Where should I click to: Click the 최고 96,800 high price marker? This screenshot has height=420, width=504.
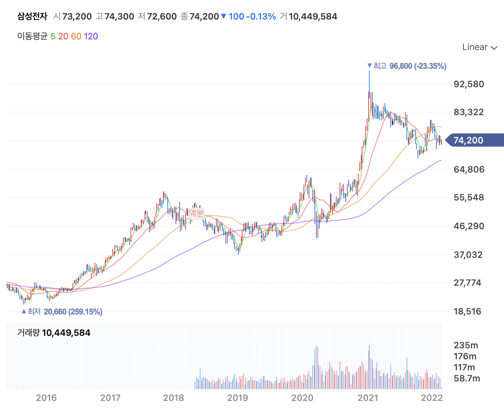click(407, 66)
